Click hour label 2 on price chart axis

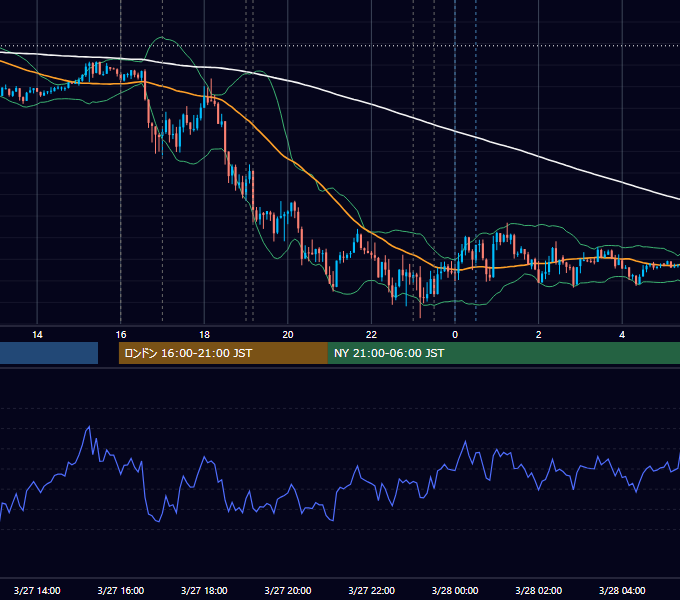(539, 335)
